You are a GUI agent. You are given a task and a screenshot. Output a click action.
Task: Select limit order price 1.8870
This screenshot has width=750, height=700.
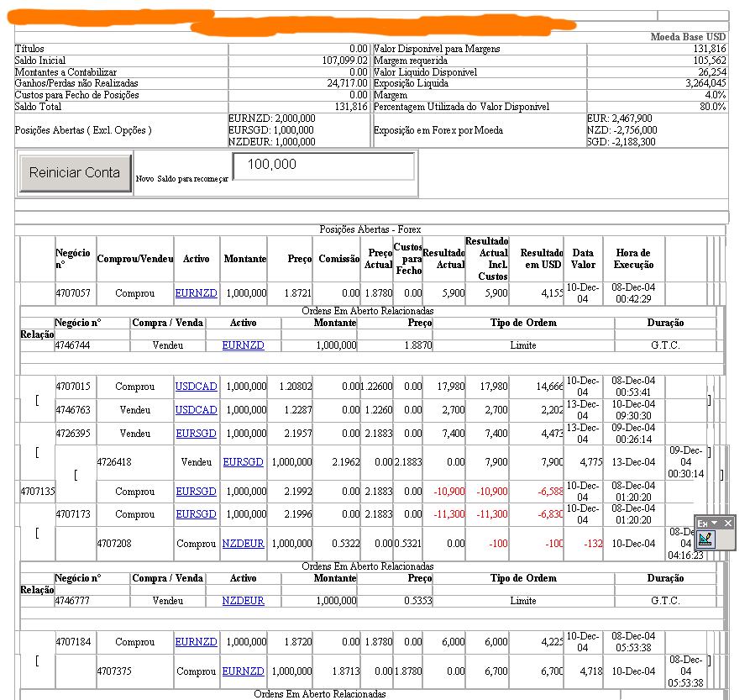418,345
